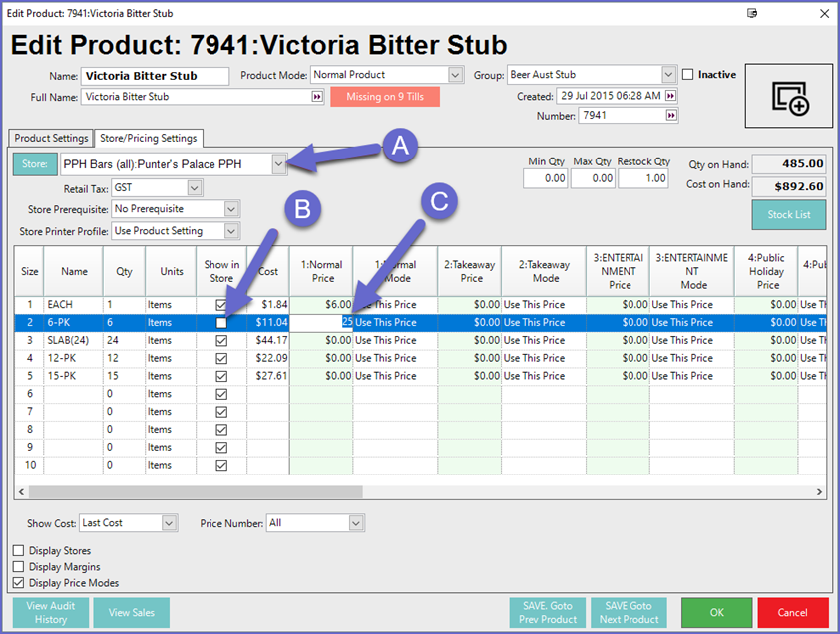Viewport: 840px width, 634px height.
Task: Enable the Display Margins checkbox
Action: [x=19, y=567]
